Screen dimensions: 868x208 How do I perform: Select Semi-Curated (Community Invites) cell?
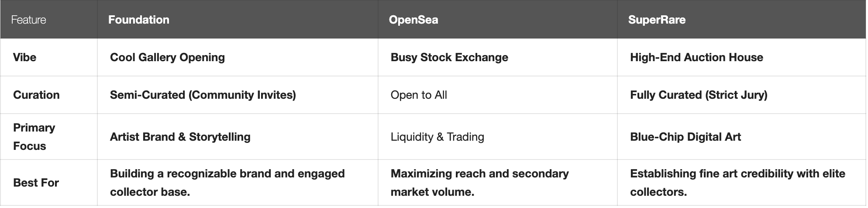203,95
